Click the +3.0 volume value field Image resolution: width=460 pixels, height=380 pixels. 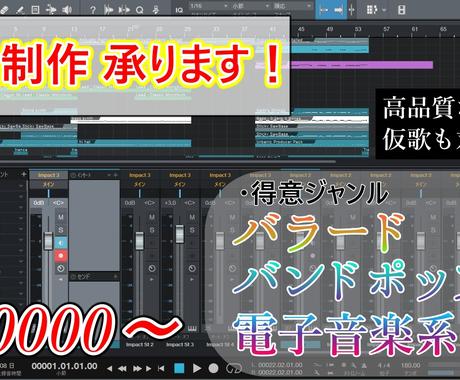(x=170, y=203)
